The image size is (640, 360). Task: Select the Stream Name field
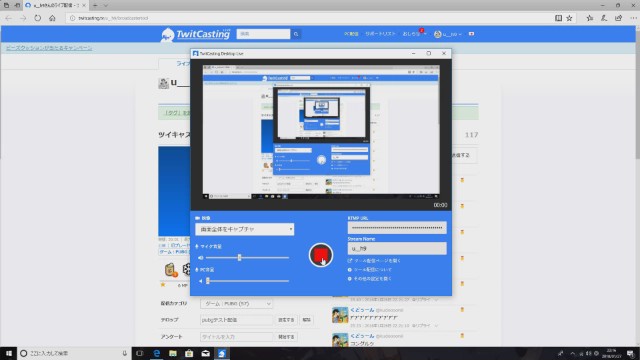(397, 248)
